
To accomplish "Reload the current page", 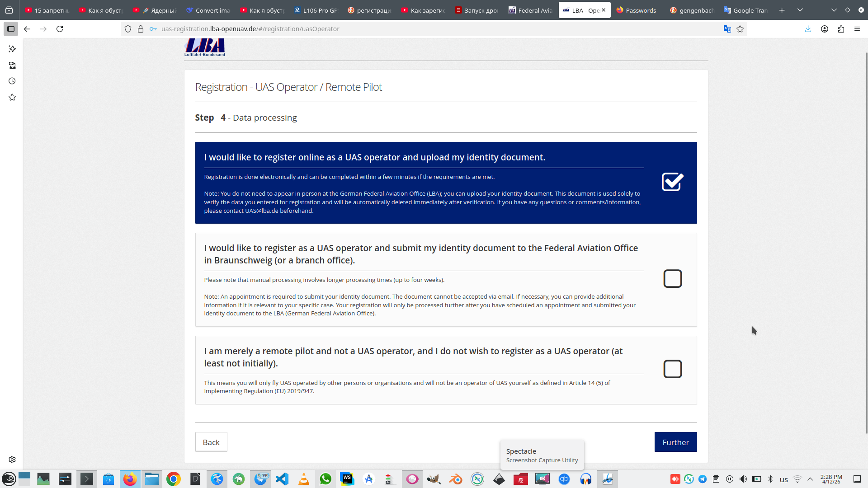I will coord(60,29).
